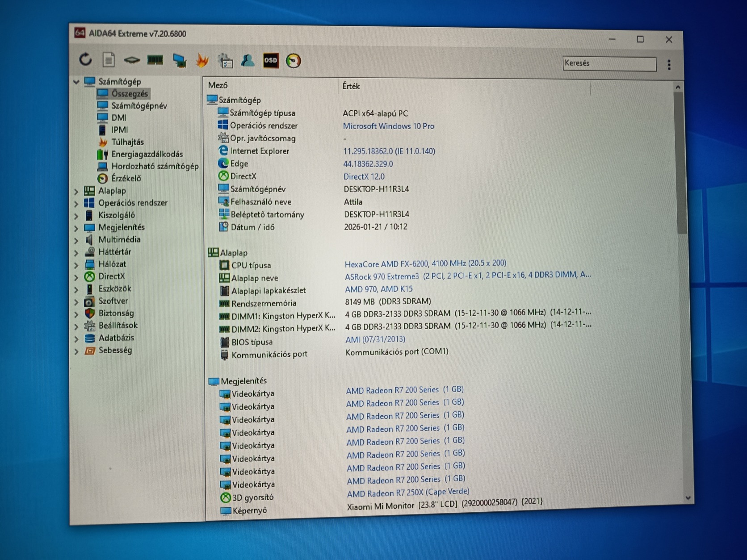The image size is (747, 560).
Task: Click the Keresés search field
Action: [609, 64]
